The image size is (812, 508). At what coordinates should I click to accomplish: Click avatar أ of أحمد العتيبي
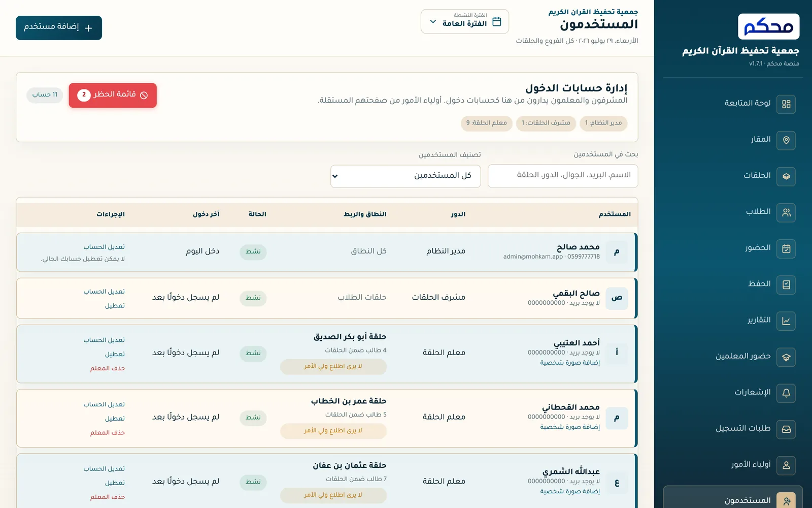click(617, 353)
